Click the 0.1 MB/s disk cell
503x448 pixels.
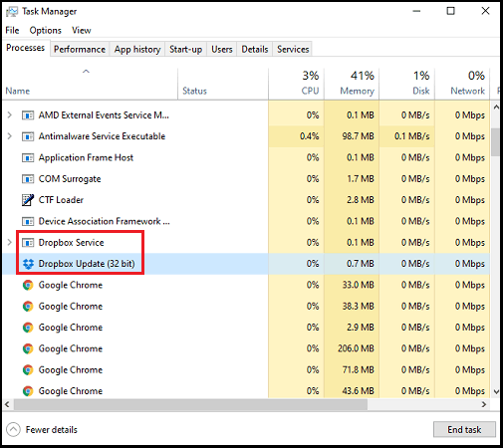pyautogui.click(x=407, y=136)
